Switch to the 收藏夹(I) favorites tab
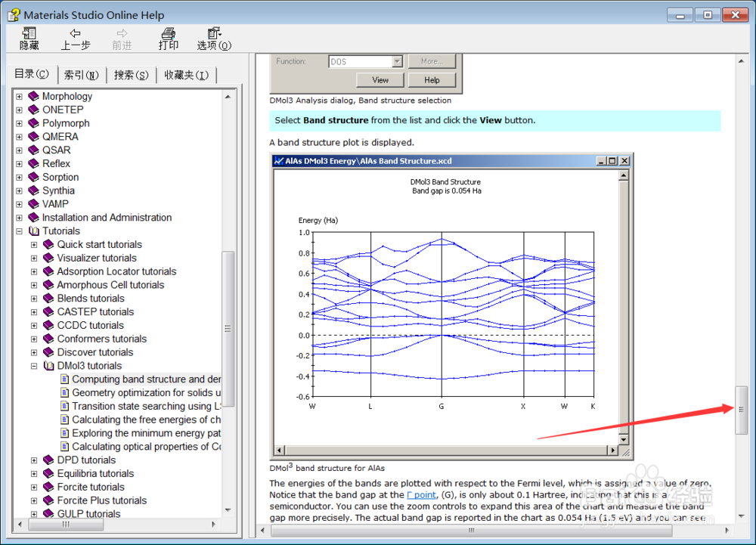Screen dimensions: 756x545 [186, 75]
